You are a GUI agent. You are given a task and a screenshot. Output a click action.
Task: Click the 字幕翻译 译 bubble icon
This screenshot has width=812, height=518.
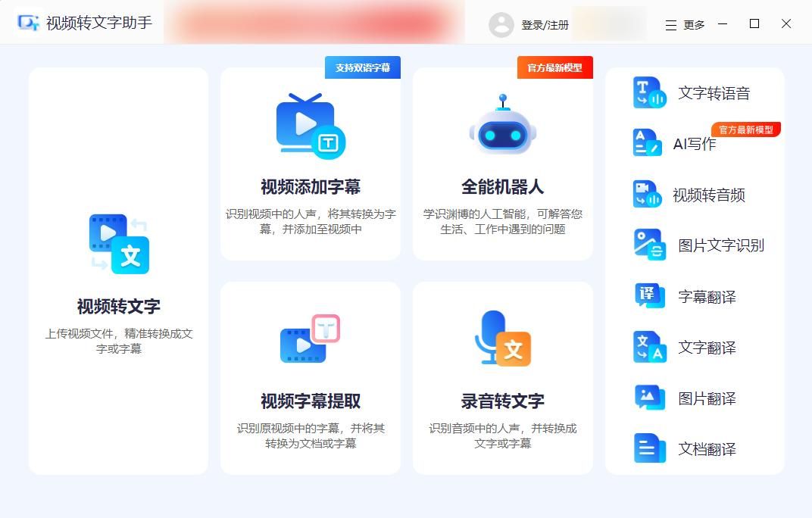(x=649, y=295)
